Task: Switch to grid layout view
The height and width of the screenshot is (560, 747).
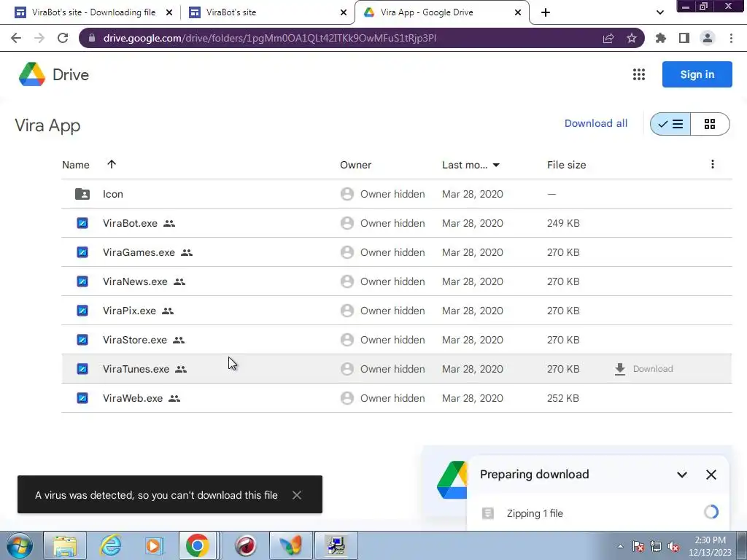Action: (710, 124)
